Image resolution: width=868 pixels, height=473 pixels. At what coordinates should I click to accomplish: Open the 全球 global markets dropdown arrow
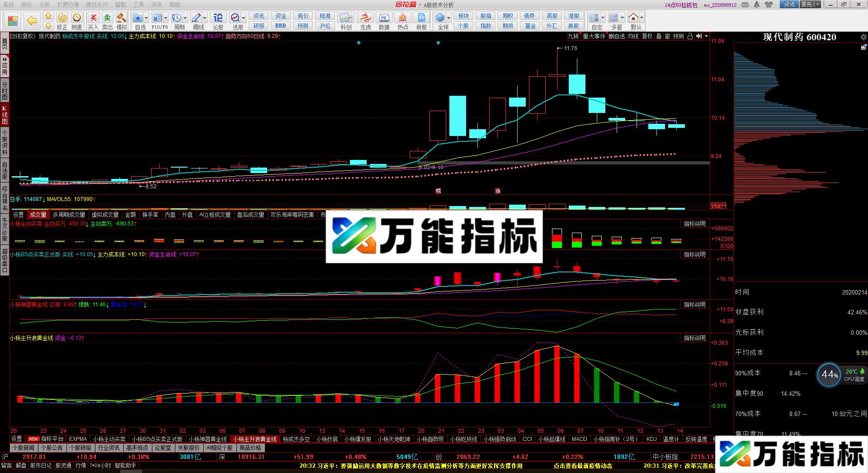point(448,18)
